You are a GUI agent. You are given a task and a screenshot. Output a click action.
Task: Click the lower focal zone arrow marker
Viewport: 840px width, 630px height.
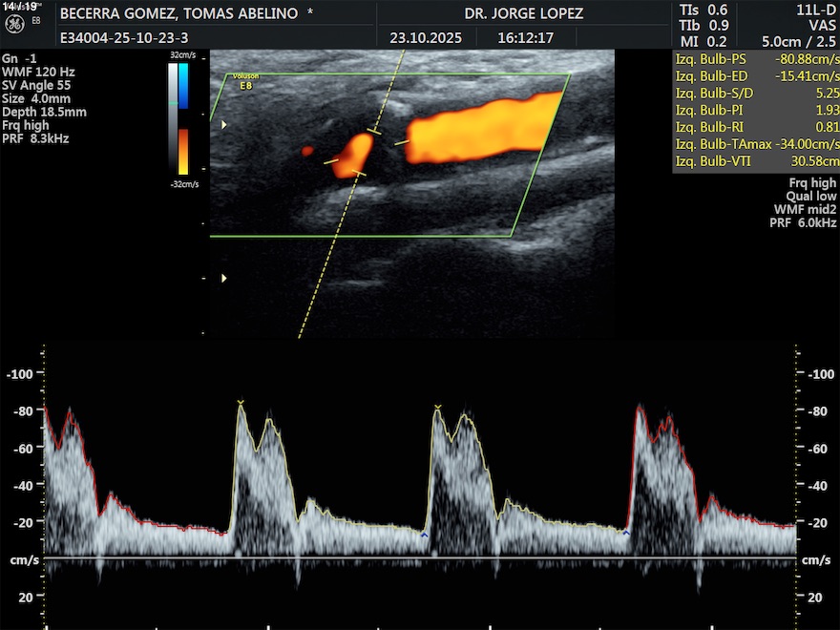[x=224, y=278]
